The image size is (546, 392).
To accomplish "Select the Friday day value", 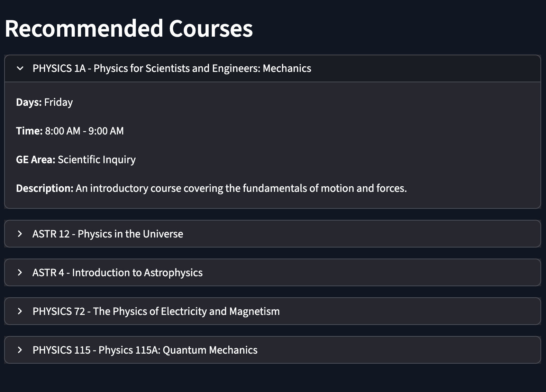I will click(58, 102).
